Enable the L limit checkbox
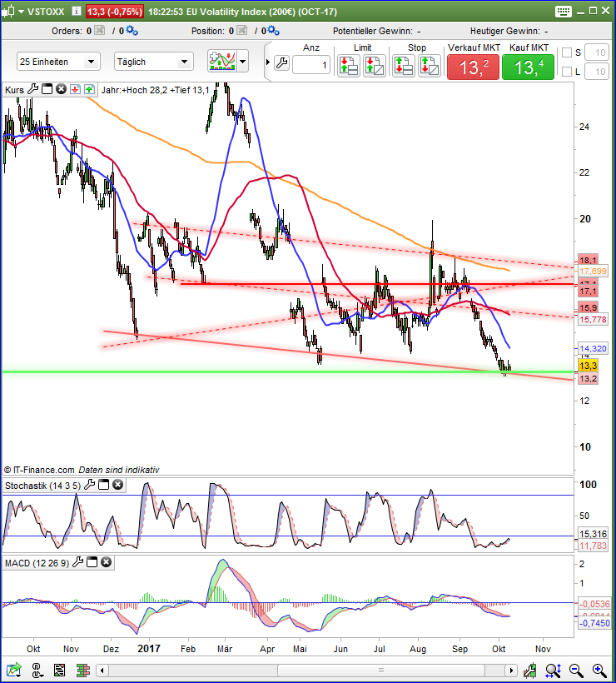 pyautogui.click(x=567, y=71)
